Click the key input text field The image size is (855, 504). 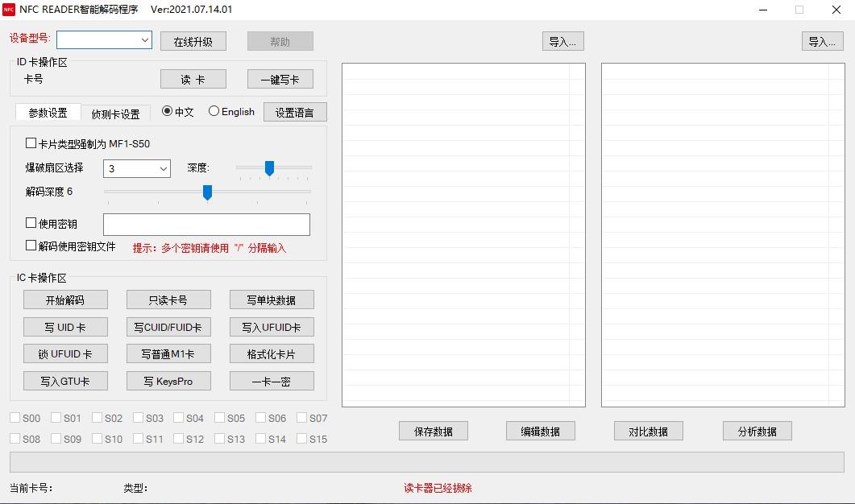(x=206, y=225)
